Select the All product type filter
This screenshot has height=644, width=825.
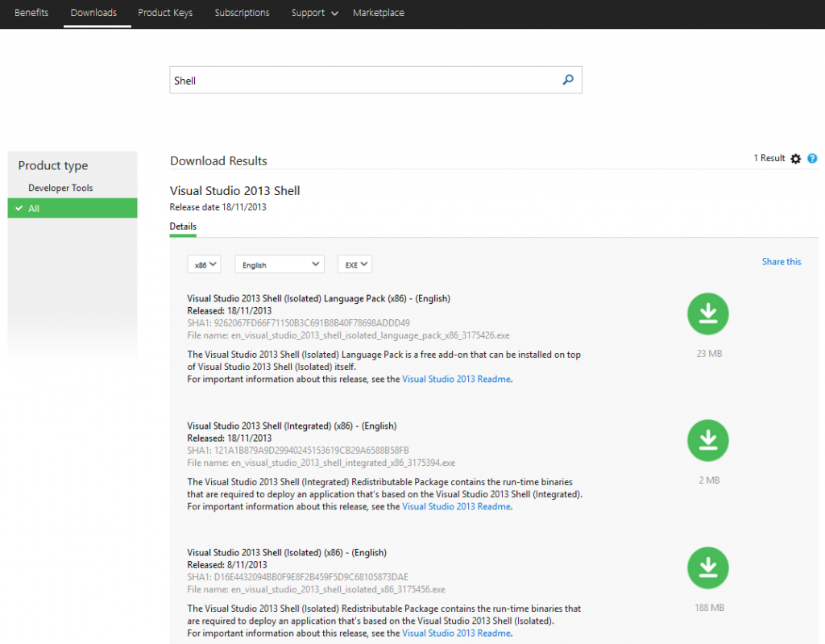tap(73, 208)
